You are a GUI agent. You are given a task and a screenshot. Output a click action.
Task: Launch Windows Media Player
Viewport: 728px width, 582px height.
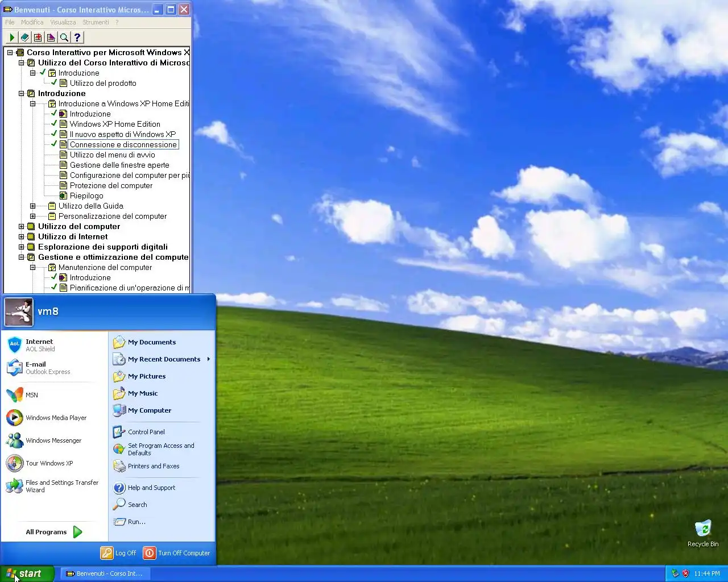pyautogui.click(x=54, y=417)
